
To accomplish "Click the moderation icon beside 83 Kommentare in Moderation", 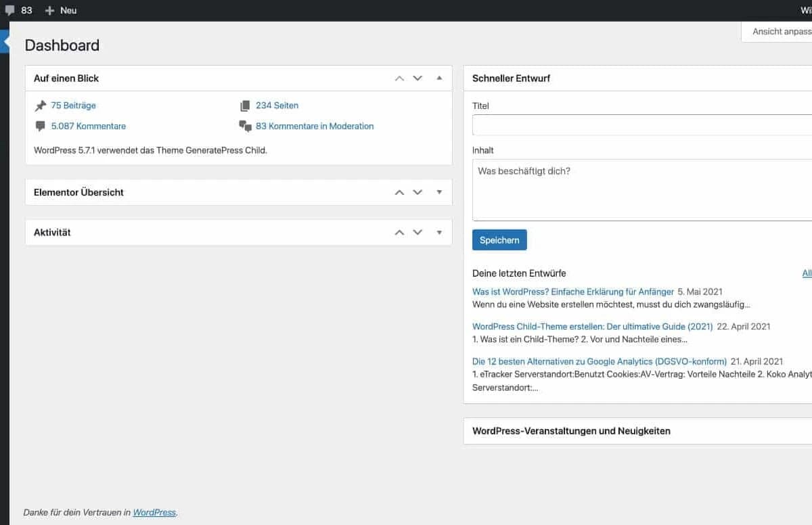I will pos(244,126).
